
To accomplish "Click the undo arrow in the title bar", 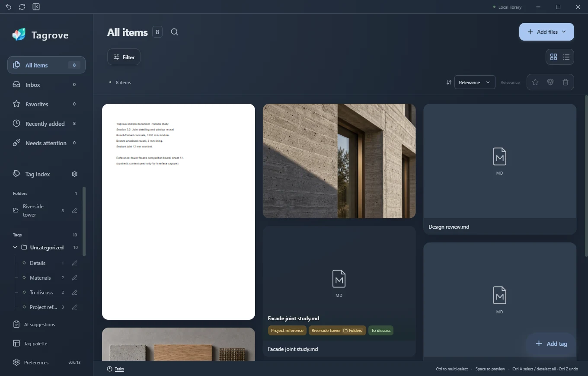I will click(x=8, y=7).
